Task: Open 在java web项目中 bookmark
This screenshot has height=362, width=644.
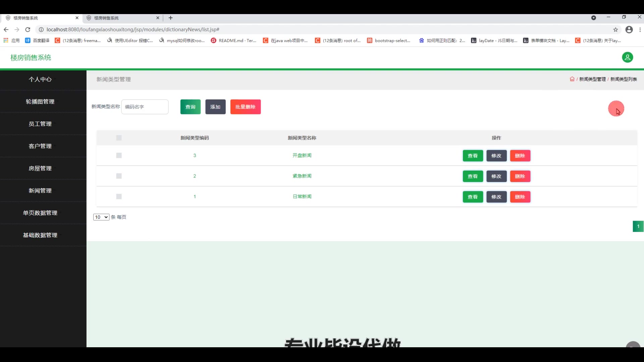Action: tap(285, 40)
